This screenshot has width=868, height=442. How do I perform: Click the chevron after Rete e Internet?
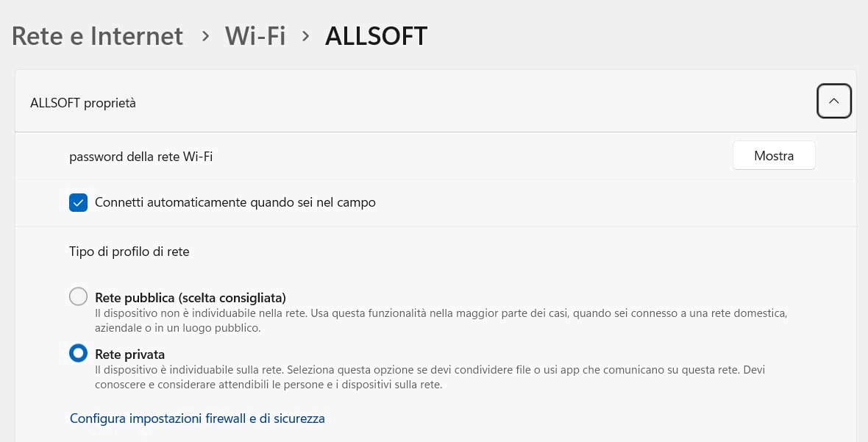(205, 36)
